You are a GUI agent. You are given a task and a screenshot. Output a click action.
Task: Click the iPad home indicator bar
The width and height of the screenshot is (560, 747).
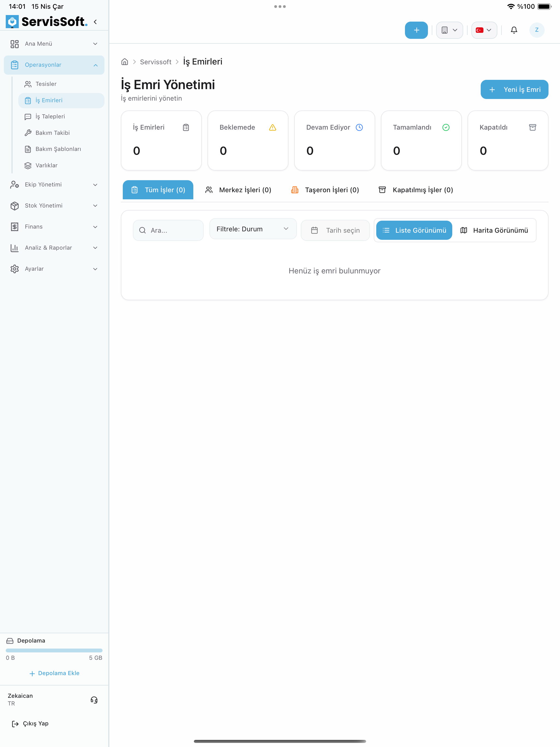(x=280, y=741)
